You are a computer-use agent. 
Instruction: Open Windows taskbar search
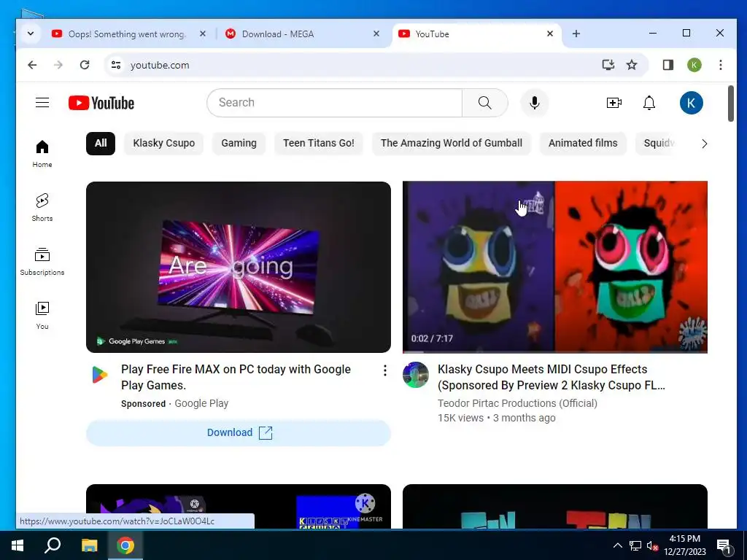pyautogui.click(x=53, y=545)
